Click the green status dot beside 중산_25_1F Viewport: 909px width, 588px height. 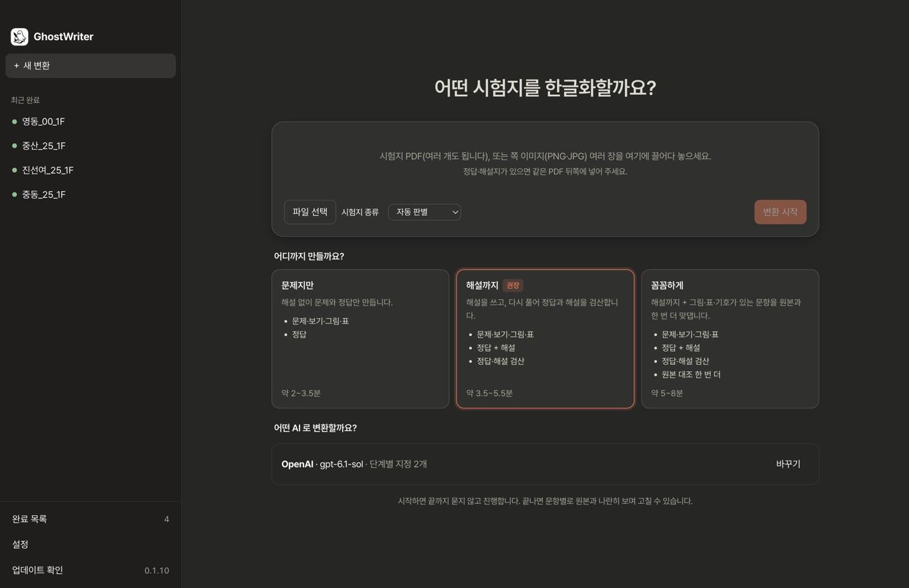point(15,146)
